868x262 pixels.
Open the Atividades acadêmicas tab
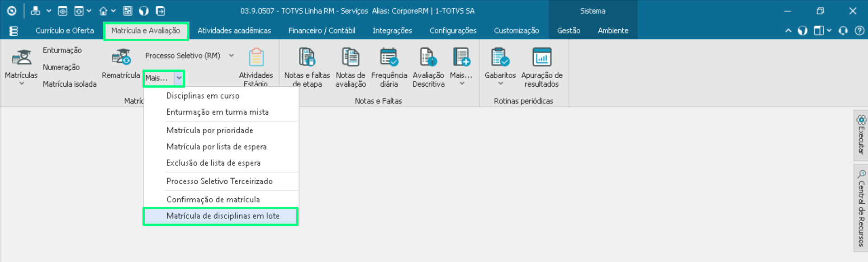234,31
